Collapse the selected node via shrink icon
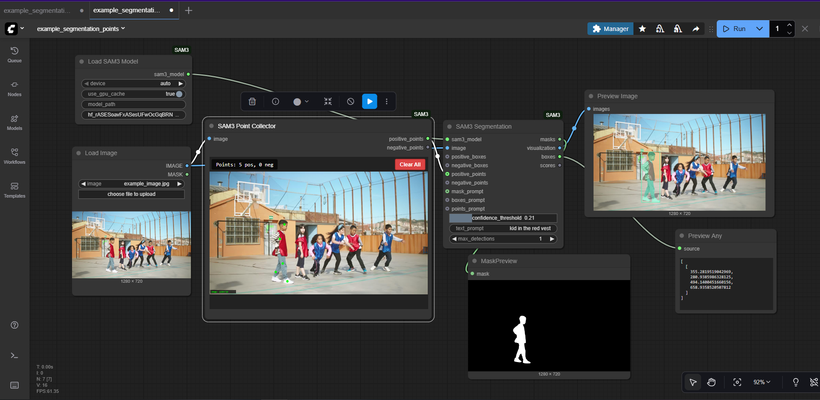 coord(327,101)
